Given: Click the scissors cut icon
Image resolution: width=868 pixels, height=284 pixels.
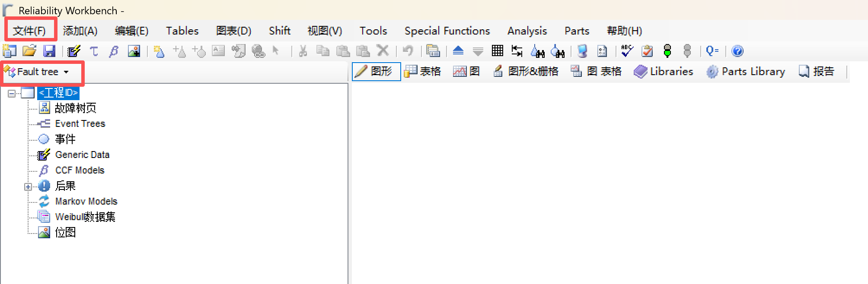Looking at the screenshot, I should click(x=303, y=51).
